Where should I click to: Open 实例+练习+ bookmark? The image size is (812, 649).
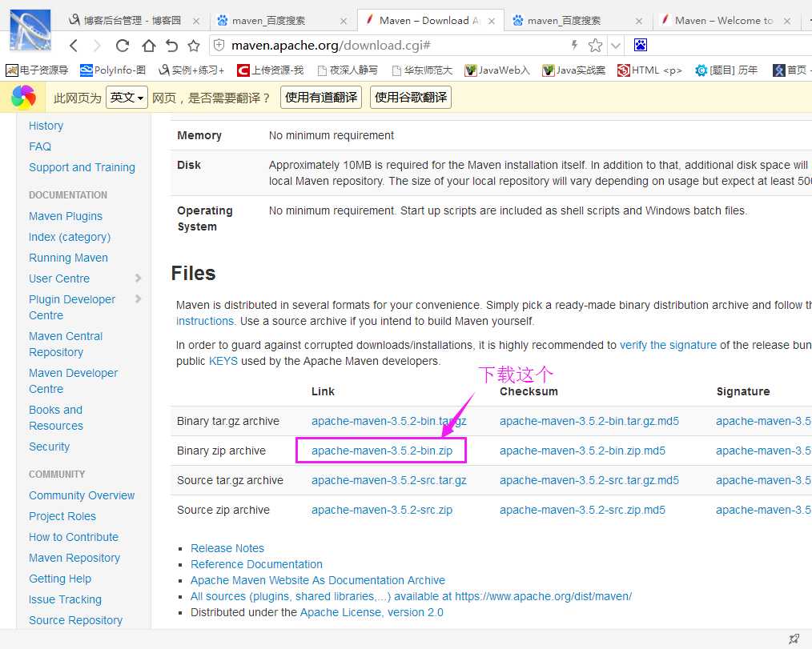click(191, 70)
